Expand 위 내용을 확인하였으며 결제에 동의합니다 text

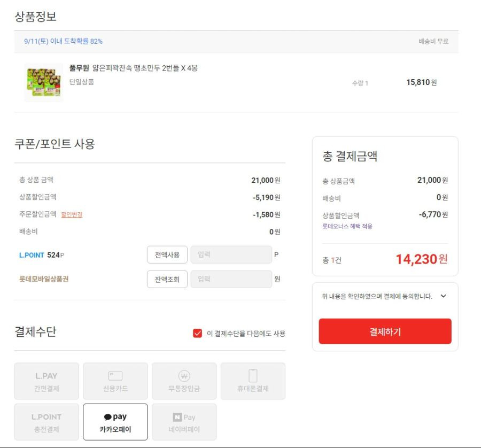377,296
